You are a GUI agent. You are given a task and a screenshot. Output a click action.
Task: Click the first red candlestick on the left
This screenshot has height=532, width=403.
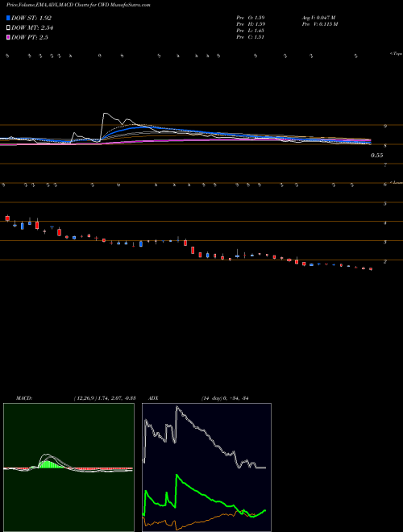(7, 218)
